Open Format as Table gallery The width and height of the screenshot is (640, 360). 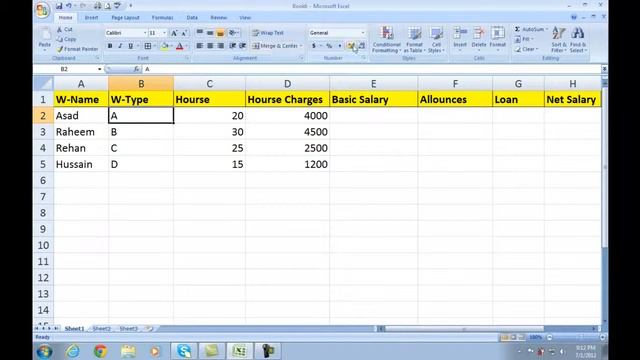pos(414,40)
